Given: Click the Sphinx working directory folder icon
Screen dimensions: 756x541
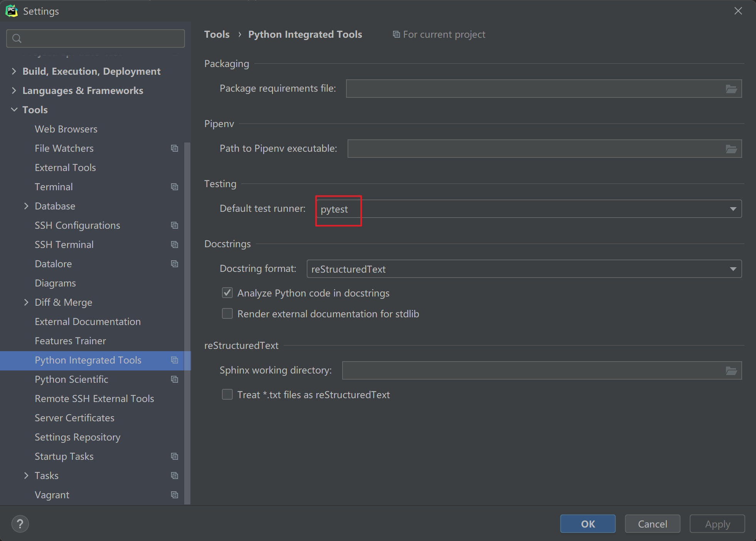Looking at the screenshot, I should 731,371.
